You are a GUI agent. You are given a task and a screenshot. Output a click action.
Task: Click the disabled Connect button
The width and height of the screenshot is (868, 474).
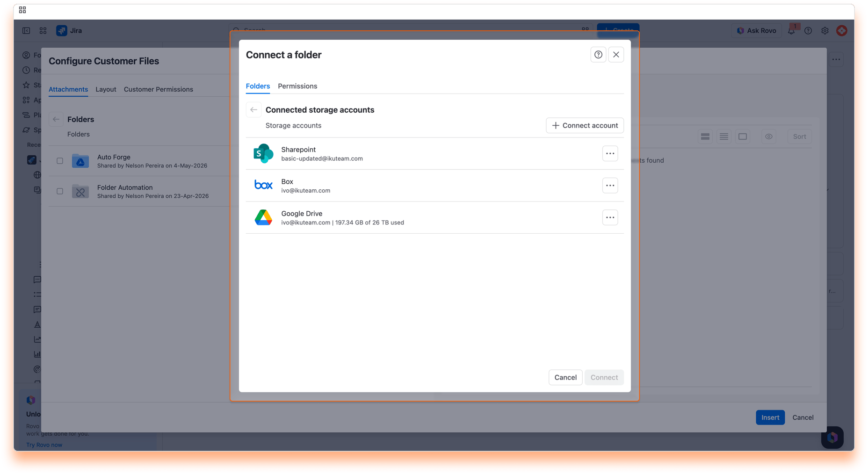tap(604, 377)
